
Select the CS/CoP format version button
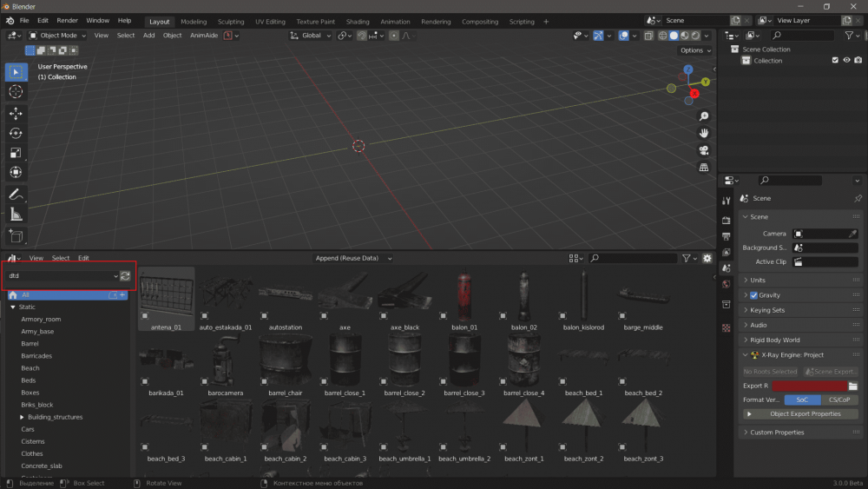tap(838, 400)
